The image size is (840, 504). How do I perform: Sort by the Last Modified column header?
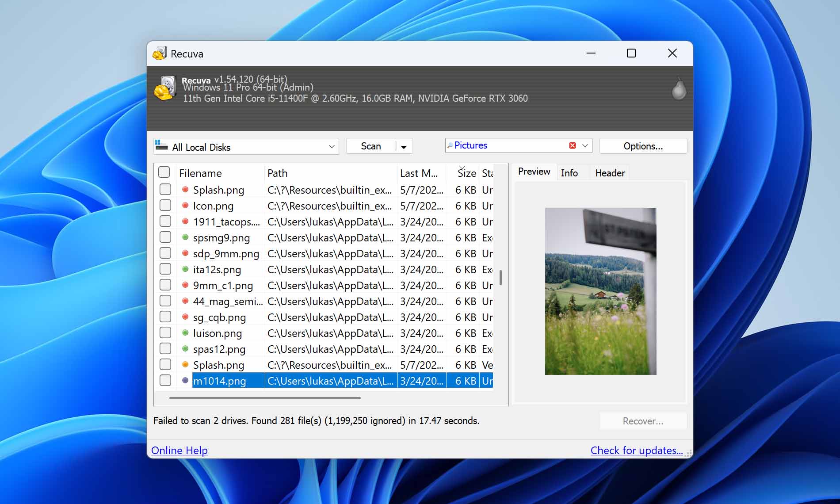[x=421, y=173]
